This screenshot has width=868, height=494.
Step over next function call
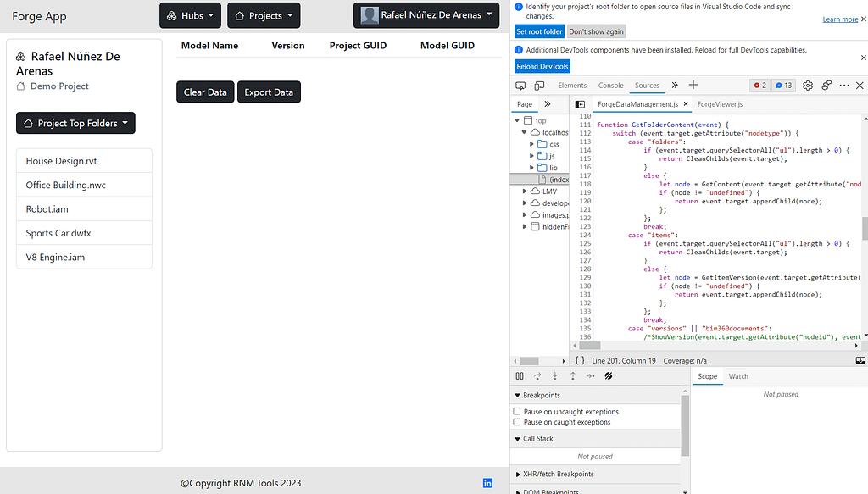537,376
